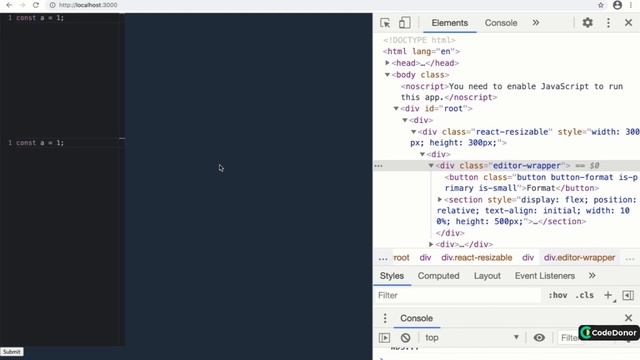640x360 pixels.
Task: Switch to the Console tab at top
Action: pos(501,23)
